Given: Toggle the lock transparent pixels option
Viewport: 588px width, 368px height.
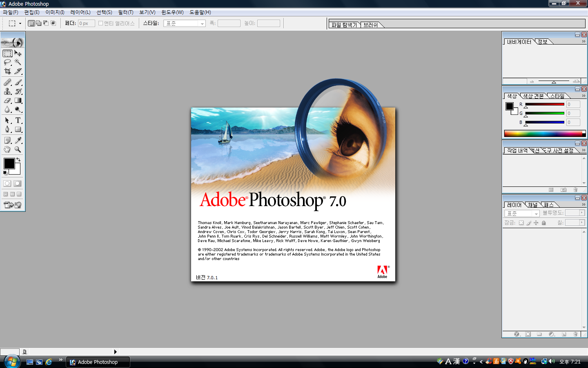Looking at the screenshot, I should click(x=521, y=223).
